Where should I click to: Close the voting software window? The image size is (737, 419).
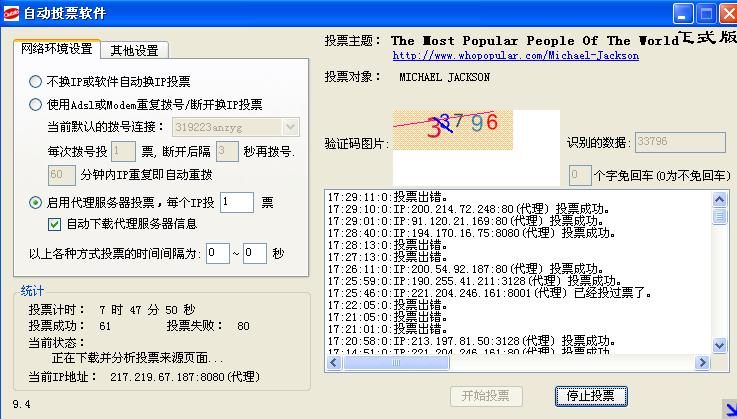725,12
